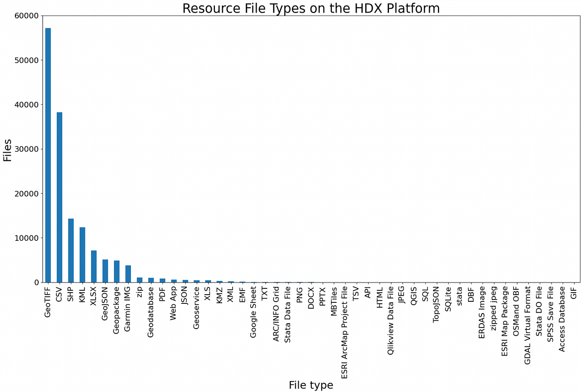Select the XLSX bar
This screenshot has width=582, height=392.
tap(93, 267)
